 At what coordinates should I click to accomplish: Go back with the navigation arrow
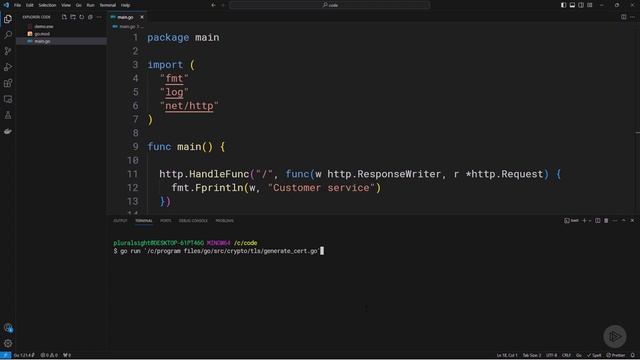click(213, 5)
